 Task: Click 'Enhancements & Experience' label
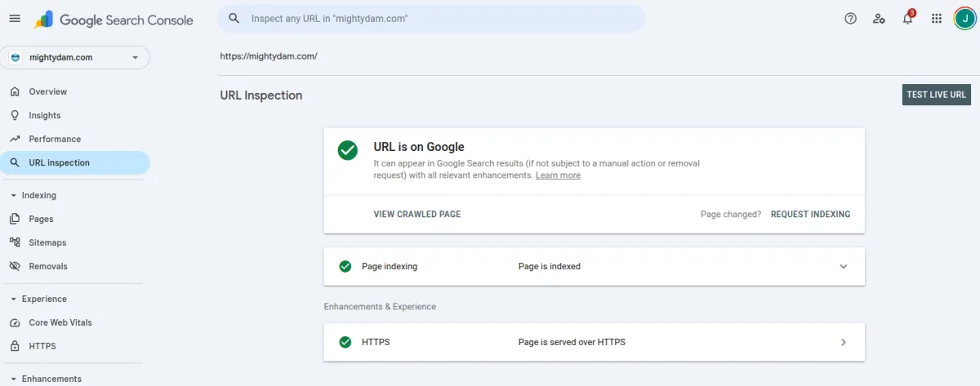[380, 307]
